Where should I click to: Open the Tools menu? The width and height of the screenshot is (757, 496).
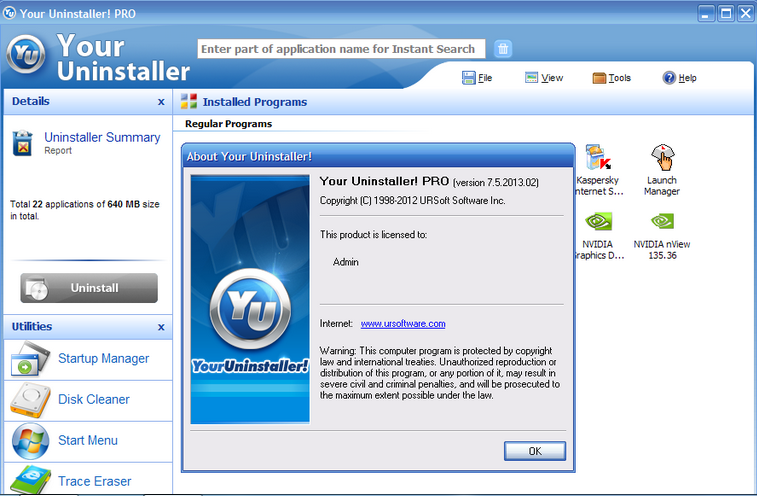pos(612,78)
